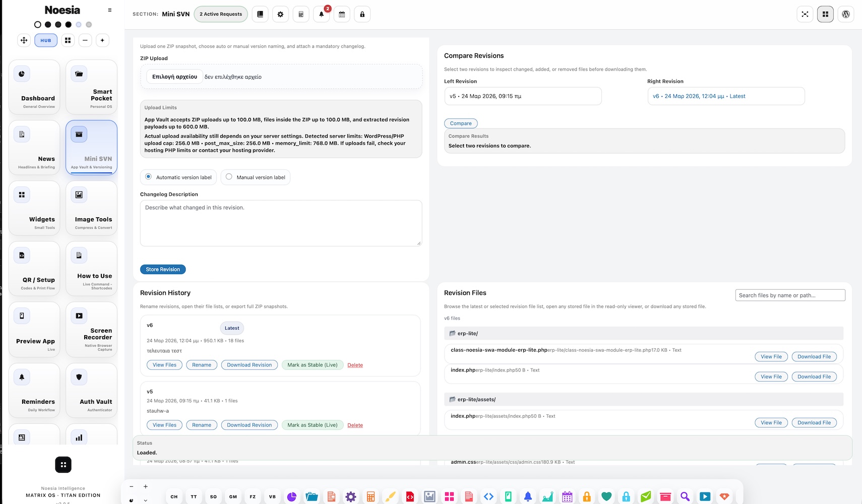
Task: Click the 2 Active Requests pill
Action: pos(221,14)
